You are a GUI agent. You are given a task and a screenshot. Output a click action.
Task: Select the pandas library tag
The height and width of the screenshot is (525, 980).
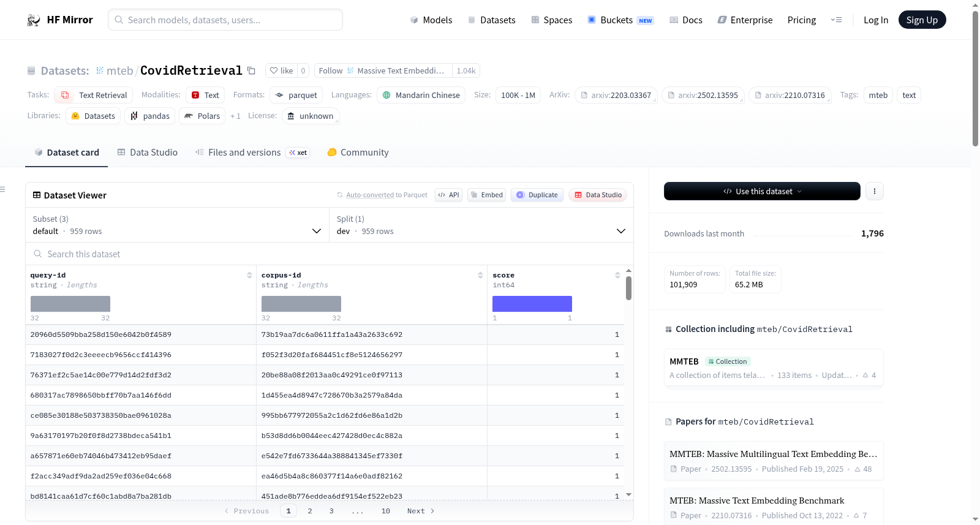click(x=150, y=116)
